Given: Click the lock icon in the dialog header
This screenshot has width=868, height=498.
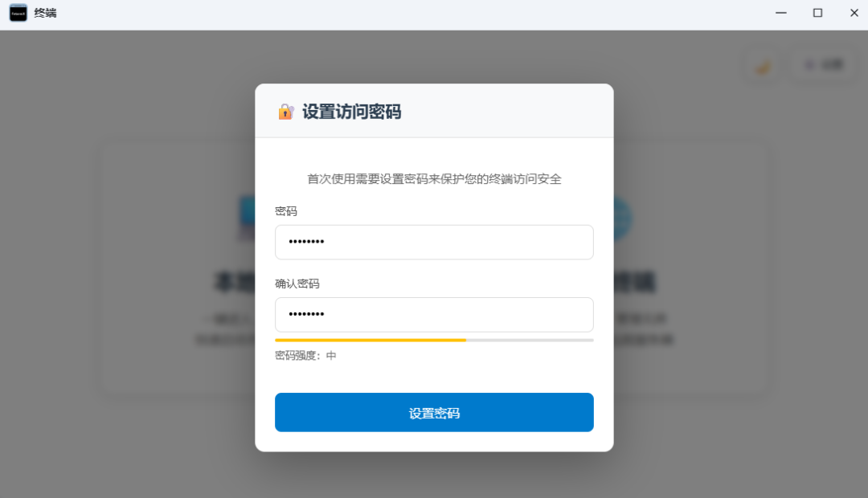Looking at the screenshot, I should pos(286,112).
